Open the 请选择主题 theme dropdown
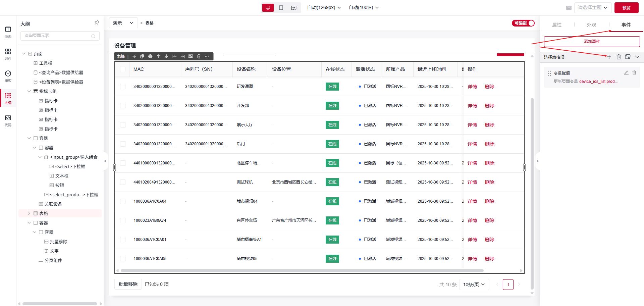This screenshot has height=306, width=644. click(x=592, y=8)
